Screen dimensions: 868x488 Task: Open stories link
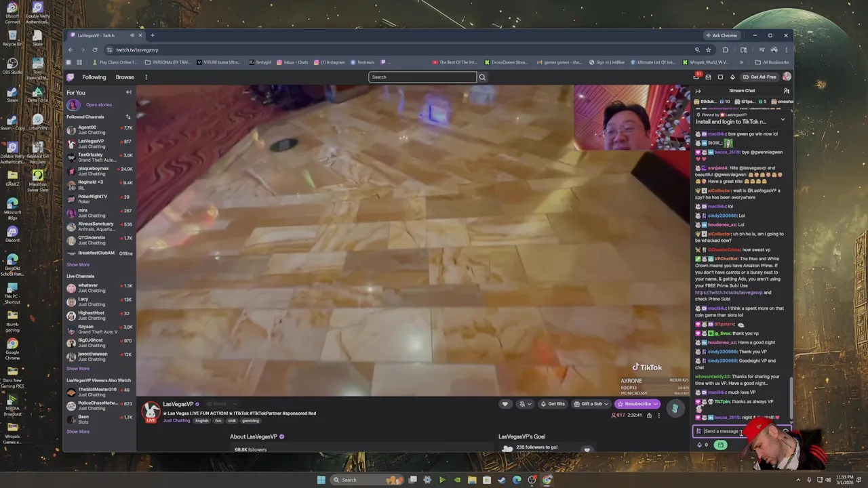98,105
